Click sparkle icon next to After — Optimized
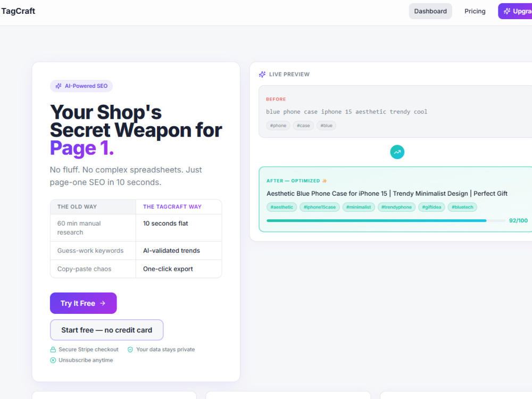Screen dimensions: 532x399 (x=325, y=181)
